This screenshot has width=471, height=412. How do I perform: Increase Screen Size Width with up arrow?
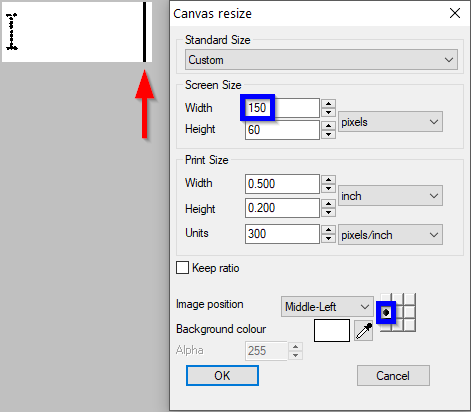[328, 103]
